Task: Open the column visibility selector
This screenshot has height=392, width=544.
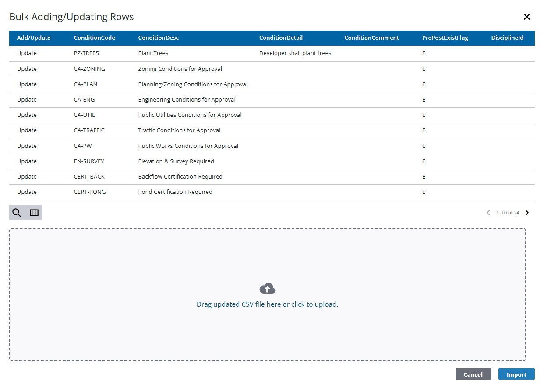Action: [x=34, y=212]
